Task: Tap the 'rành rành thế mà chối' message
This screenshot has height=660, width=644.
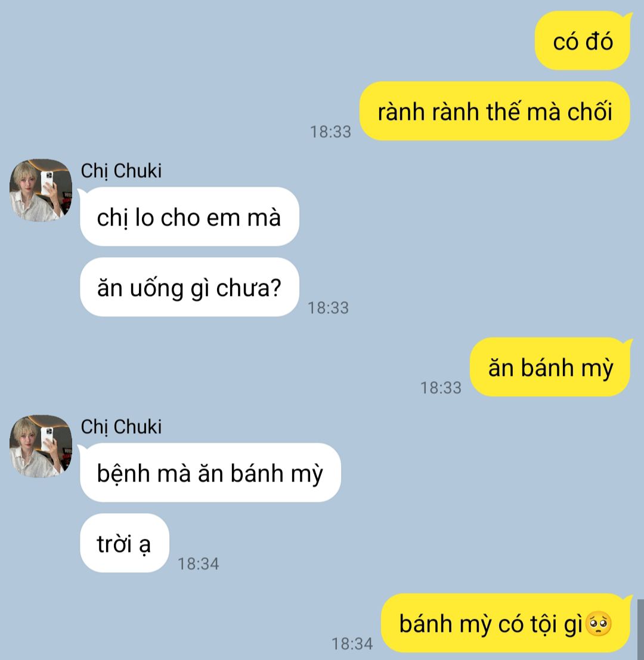Action: [x=495, y=111]
